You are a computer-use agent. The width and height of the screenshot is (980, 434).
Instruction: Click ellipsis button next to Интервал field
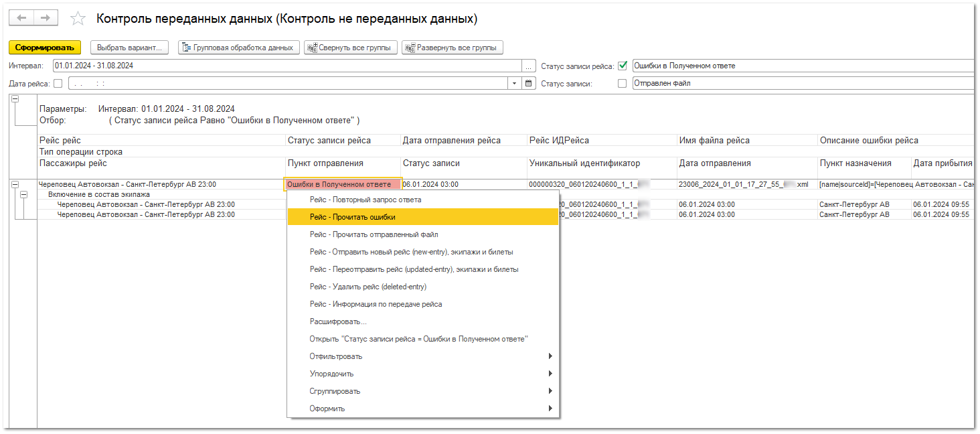tap(529, 66)
